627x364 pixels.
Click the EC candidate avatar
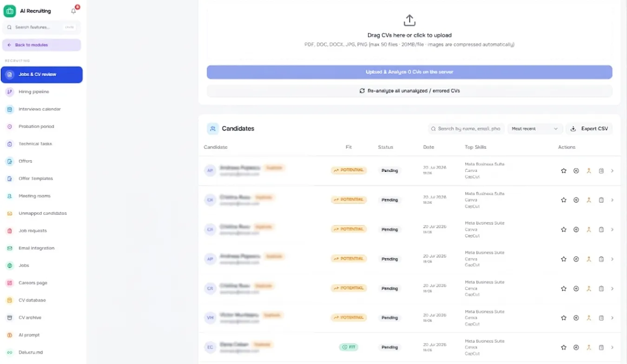210,347
